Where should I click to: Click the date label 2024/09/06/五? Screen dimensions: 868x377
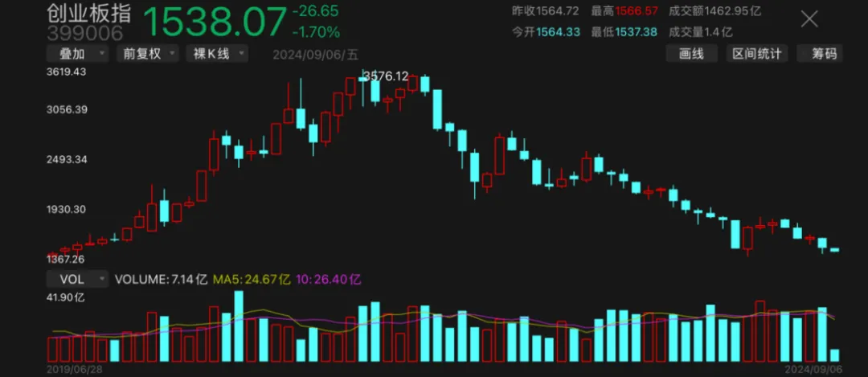(x=316, y=54)
